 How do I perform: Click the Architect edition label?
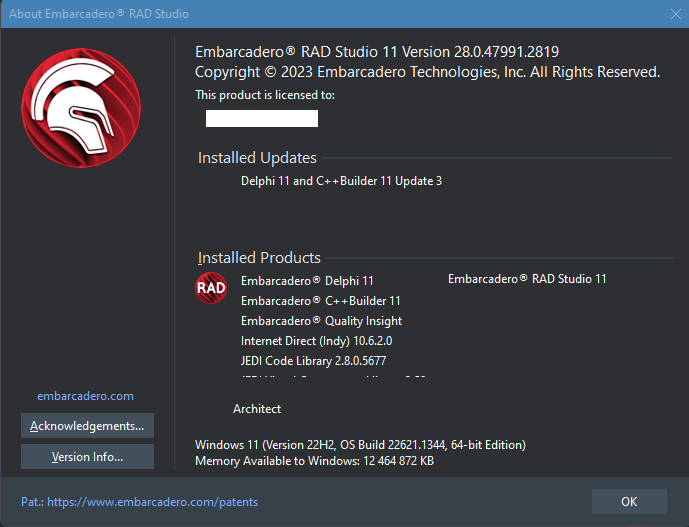tap(257, 409)
